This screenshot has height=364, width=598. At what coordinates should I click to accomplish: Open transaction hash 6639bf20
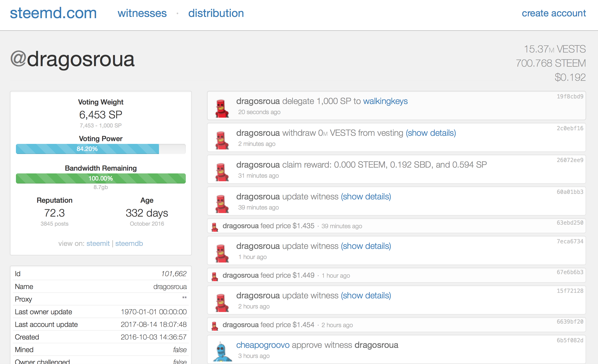pos(570,322)
